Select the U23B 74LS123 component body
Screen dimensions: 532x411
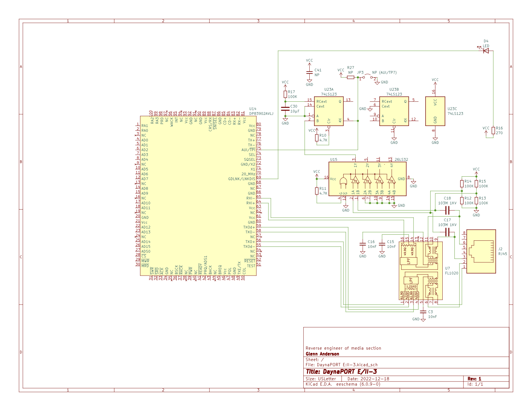point(394,111)
